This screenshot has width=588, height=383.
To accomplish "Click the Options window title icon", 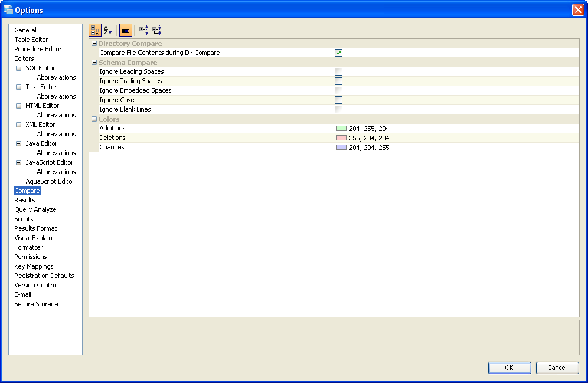I will [x=8, y=9].
